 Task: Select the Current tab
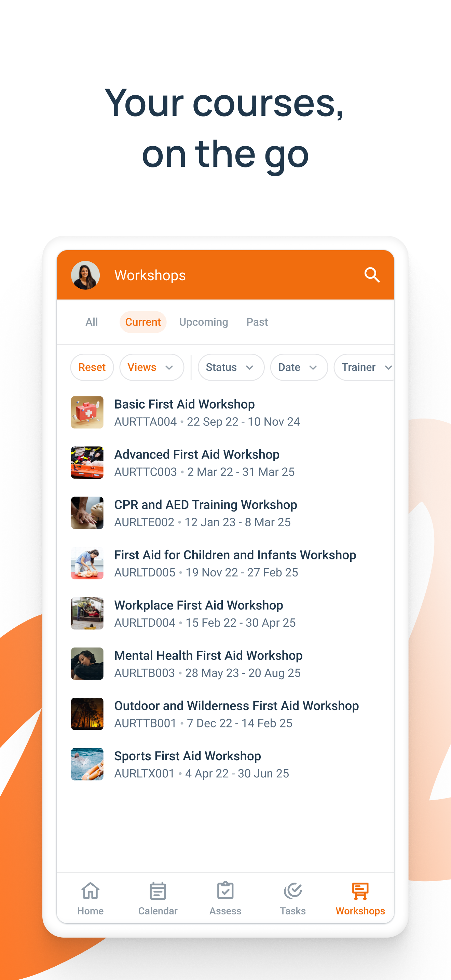click(143, 322)
